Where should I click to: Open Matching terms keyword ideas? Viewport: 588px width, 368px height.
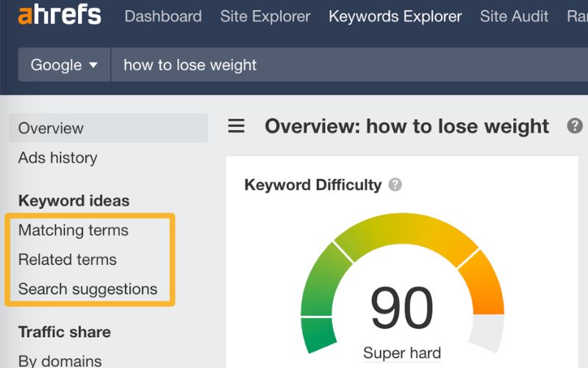pos(73,230)
